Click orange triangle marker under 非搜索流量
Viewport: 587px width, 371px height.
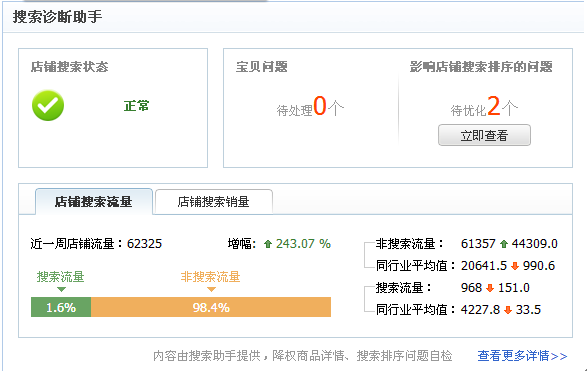[x=211, y=289]
